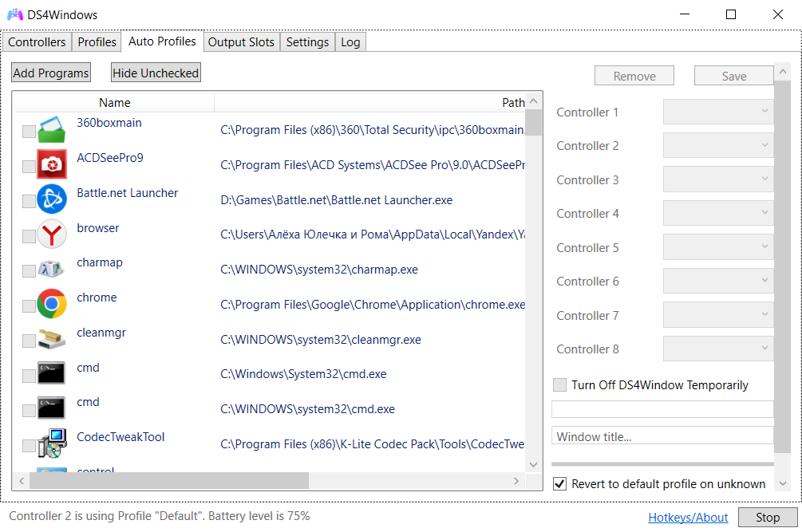Open the Output Slots tab

pos(241,42)
